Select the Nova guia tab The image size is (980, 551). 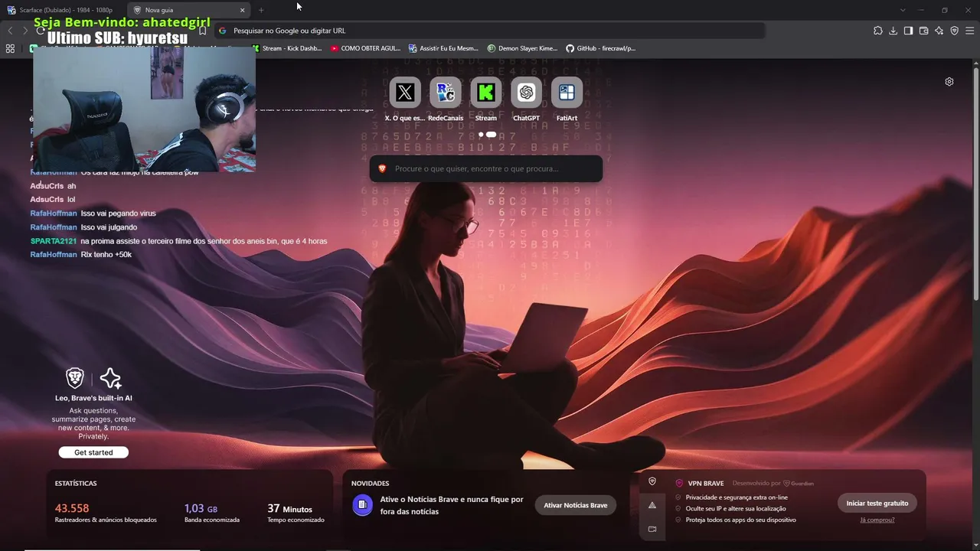tap(188, 10)
